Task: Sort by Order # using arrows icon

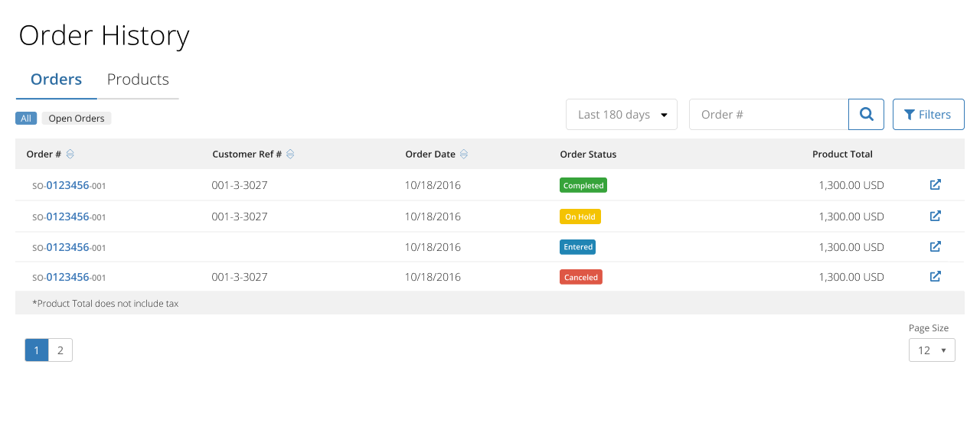Action: [x=70, y=154]
